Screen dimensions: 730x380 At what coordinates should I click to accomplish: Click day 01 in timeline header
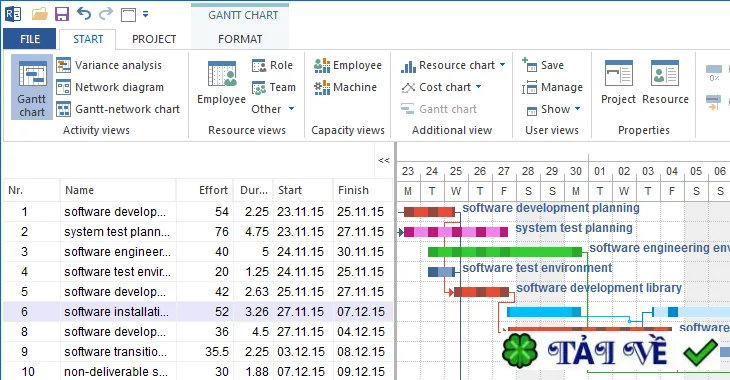(600, 171)
